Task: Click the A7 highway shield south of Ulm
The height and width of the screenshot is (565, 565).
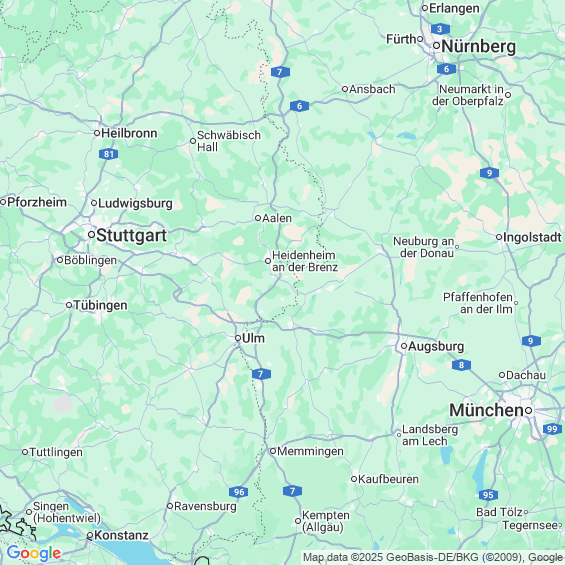Action: pyautogui.click(x=261, y=374)
